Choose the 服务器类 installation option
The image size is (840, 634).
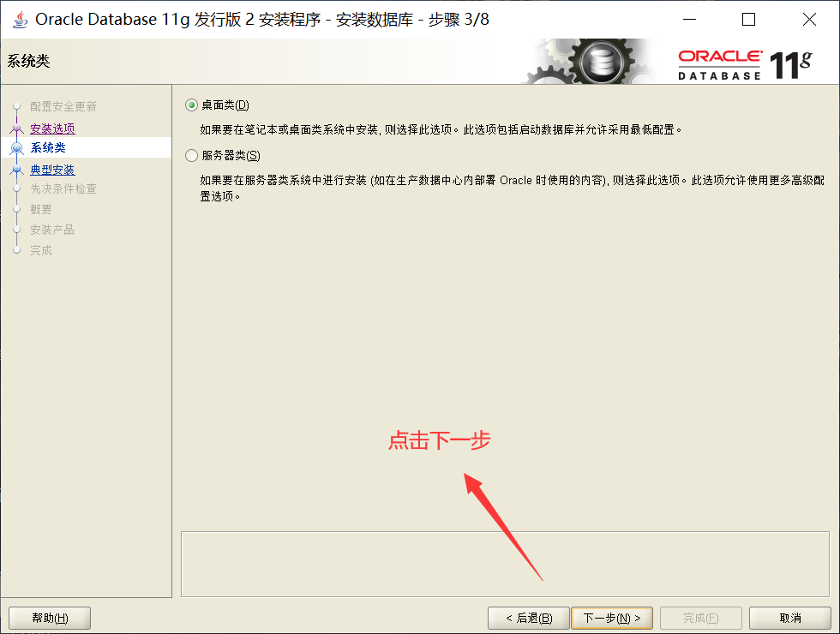190,156
